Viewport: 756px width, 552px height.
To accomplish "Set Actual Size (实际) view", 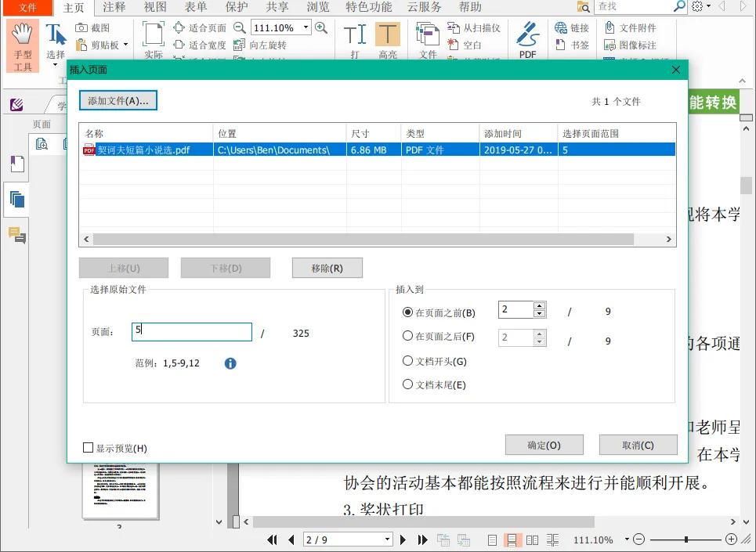I will 154,41.
